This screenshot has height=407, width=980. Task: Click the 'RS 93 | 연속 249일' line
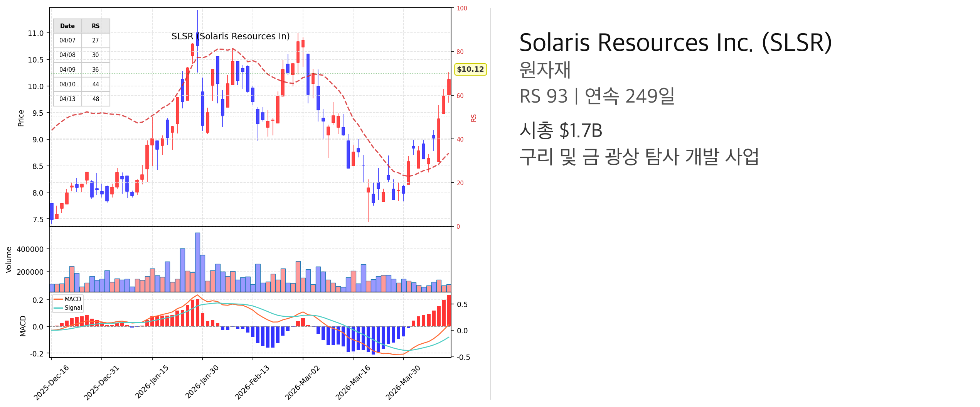pyautogui.click(x=597, y=96)
